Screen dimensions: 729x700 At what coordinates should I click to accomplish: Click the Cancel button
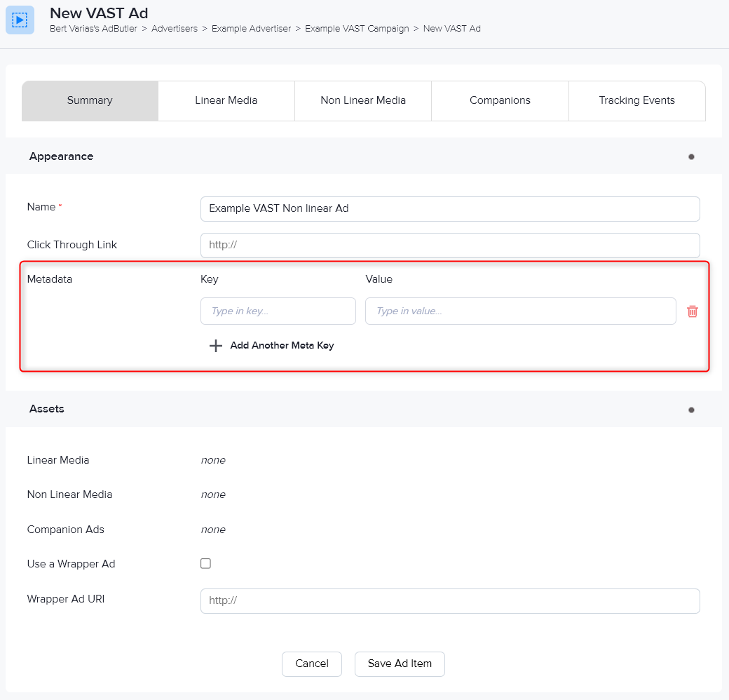(x=311, y=664)
